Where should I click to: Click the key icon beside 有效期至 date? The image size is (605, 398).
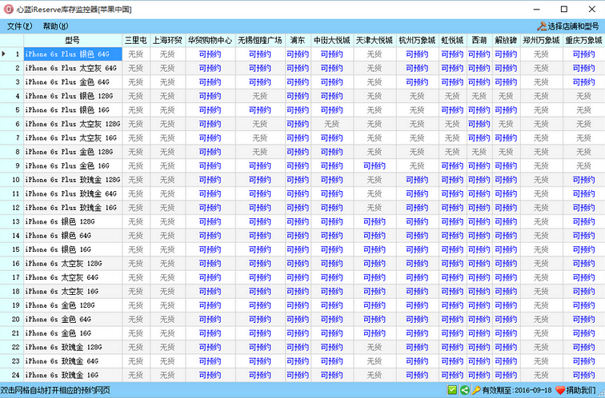pos(476,390)
